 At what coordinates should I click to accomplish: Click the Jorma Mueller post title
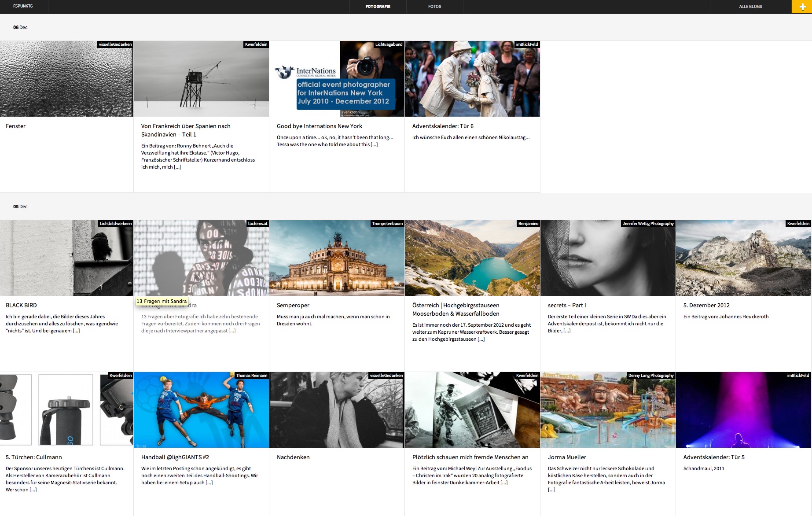click(x=567, y=457)
